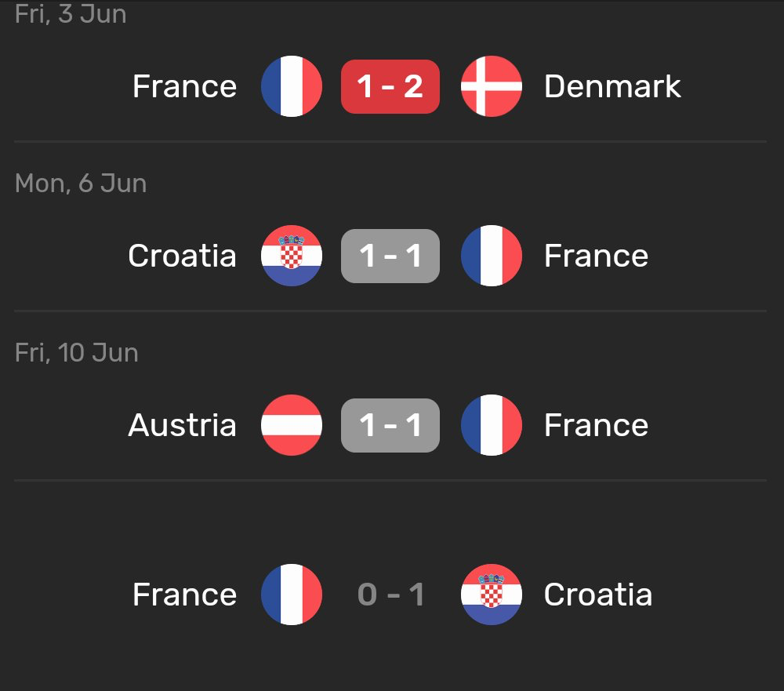Select France's name in the 3 Jun match
This screenshot has width=784, height=691.
coord(184,86)
